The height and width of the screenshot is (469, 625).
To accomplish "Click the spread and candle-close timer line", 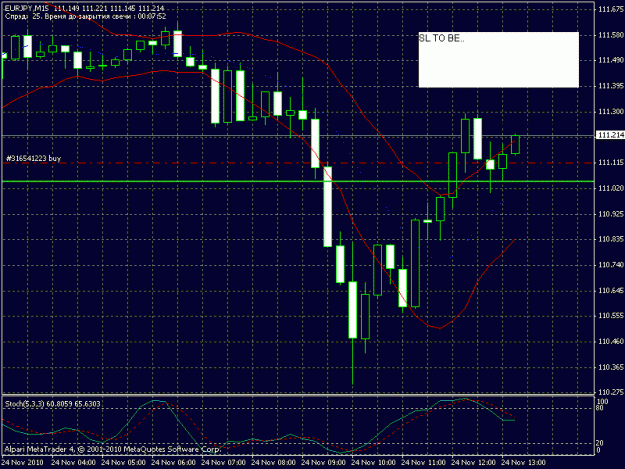I will click(86, 16).
